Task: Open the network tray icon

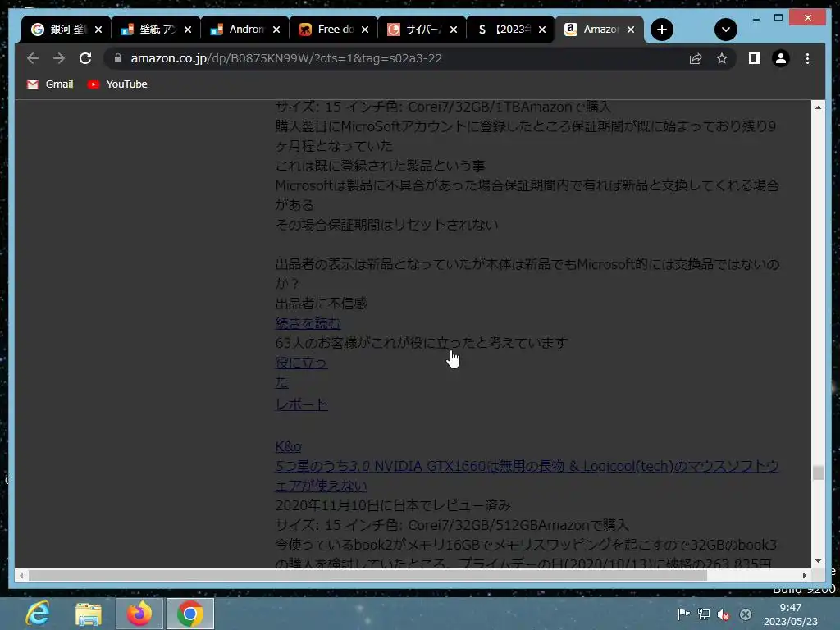Action: click(x=703, y=614)
